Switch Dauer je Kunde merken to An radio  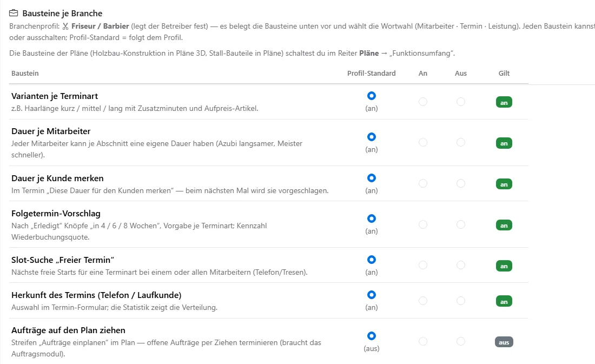[x=423, y=183]
